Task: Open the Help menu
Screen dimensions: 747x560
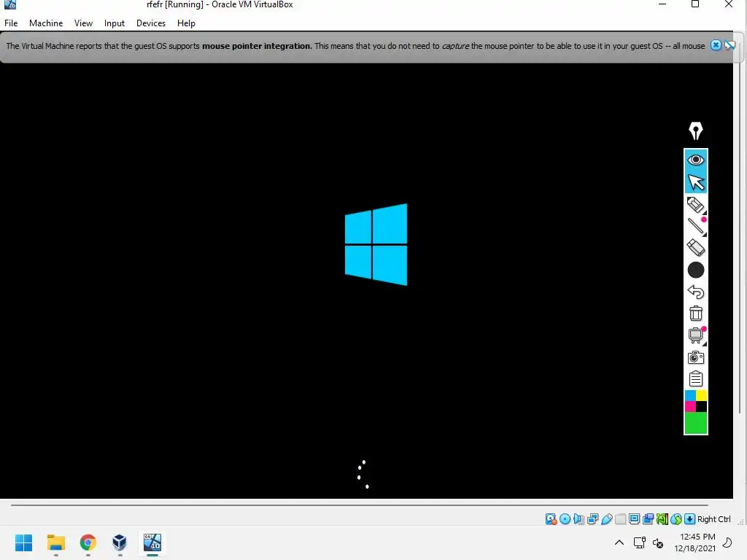Action: click(x=186, y=23)
